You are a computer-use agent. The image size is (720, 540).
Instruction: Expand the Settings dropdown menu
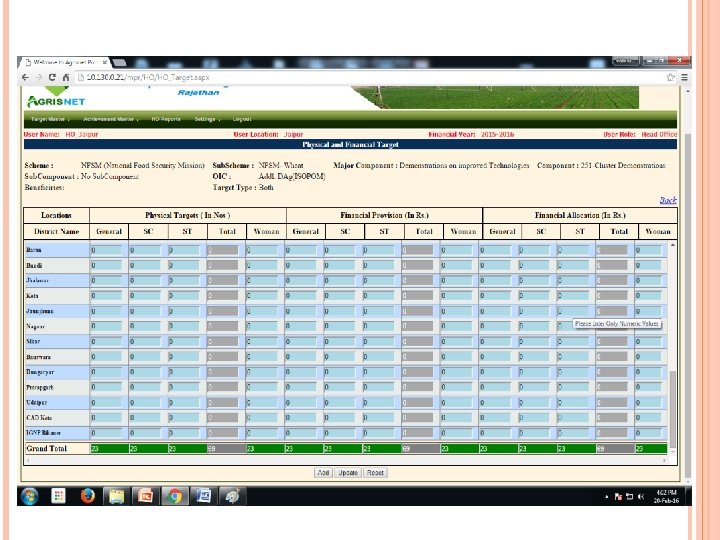pyautogui.click(x=207, y=119)
